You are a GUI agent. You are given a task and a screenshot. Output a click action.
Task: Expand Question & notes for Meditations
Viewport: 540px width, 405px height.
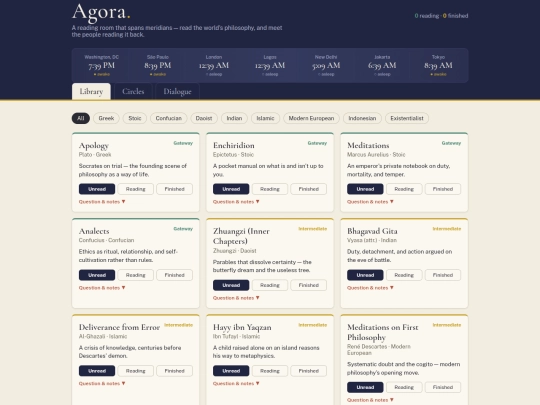[x=371, y=202]
